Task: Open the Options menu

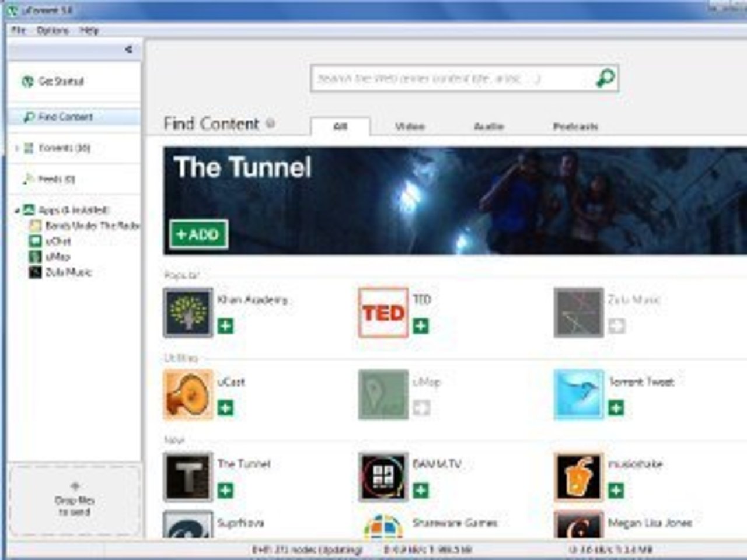Action: coord(53,30)
